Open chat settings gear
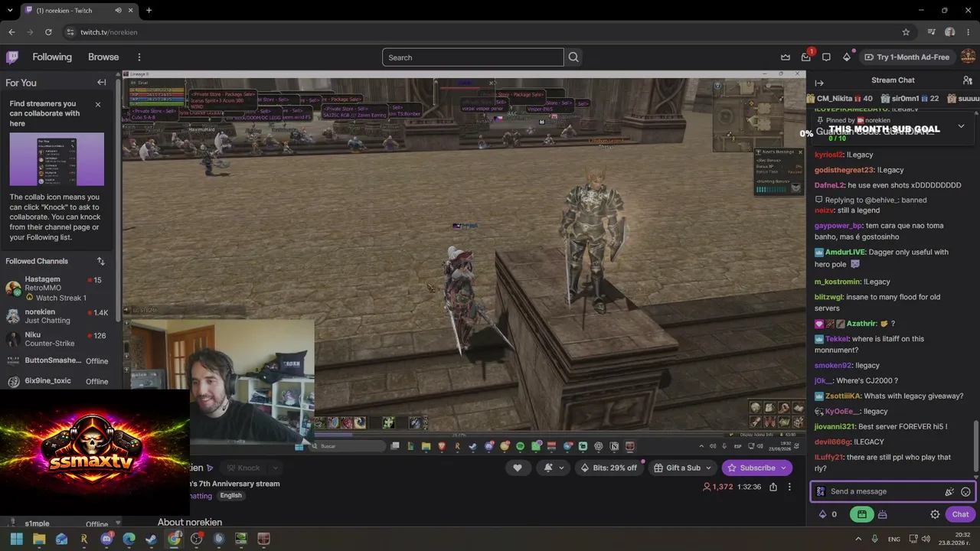 coord(935,514)
